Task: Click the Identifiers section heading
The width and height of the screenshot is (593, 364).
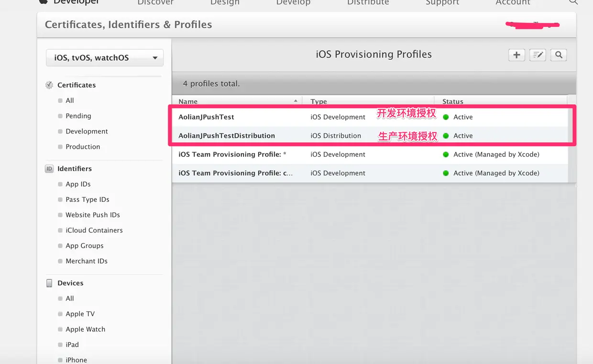Action: (x=75, y=169)
